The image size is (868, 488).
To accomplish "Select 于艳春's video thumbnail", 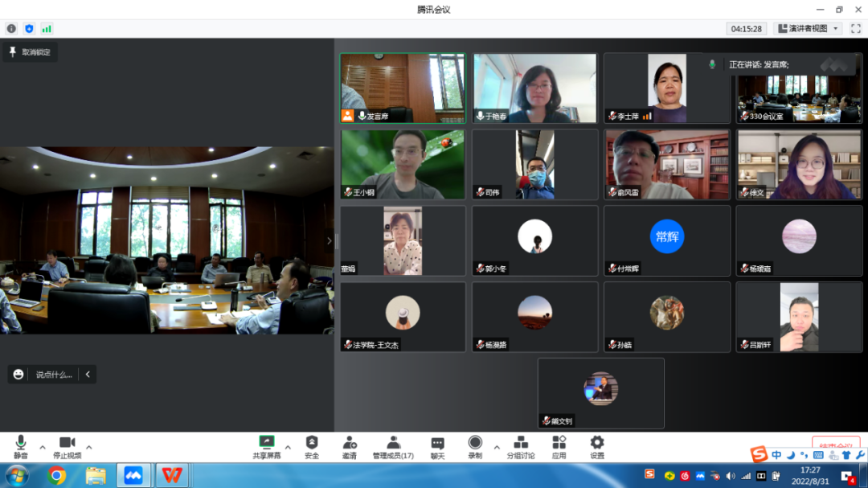I will [x=534, y=88].
